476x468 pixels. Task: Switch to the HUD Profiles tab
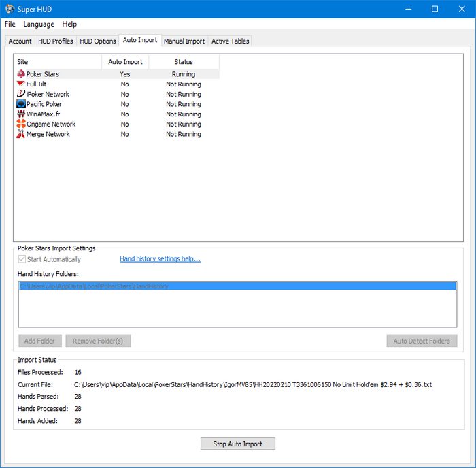click(x=56, y=41)
